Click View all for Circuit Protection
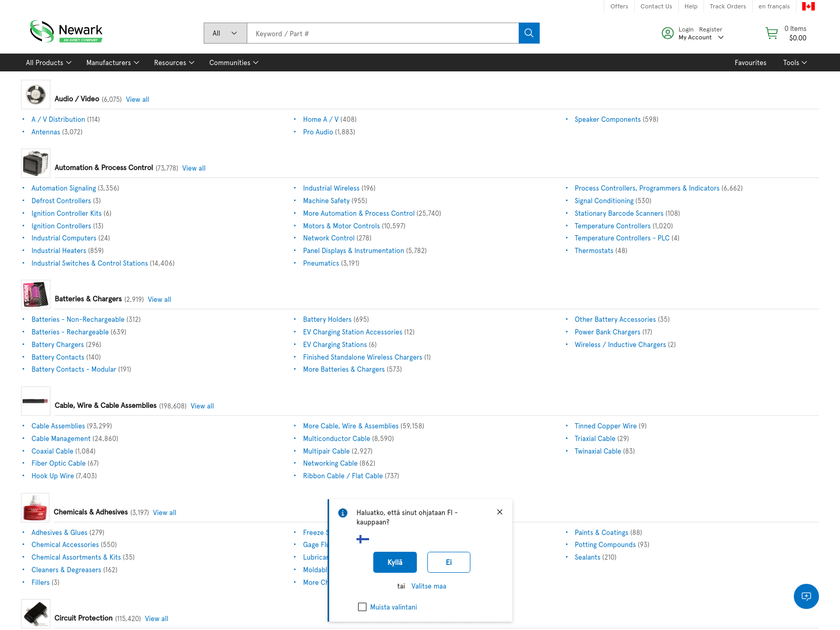Viewport: 840px width, 630px height. pyautogui.click(x=156, y=618)
